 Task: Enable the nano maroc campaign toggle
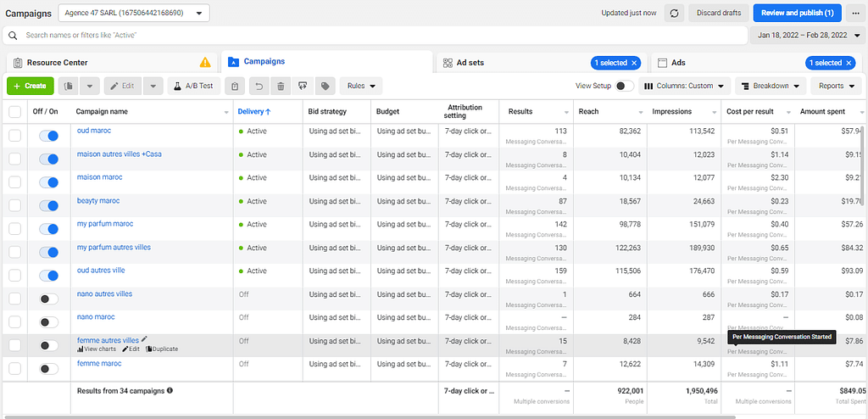(x=49, y=322)
